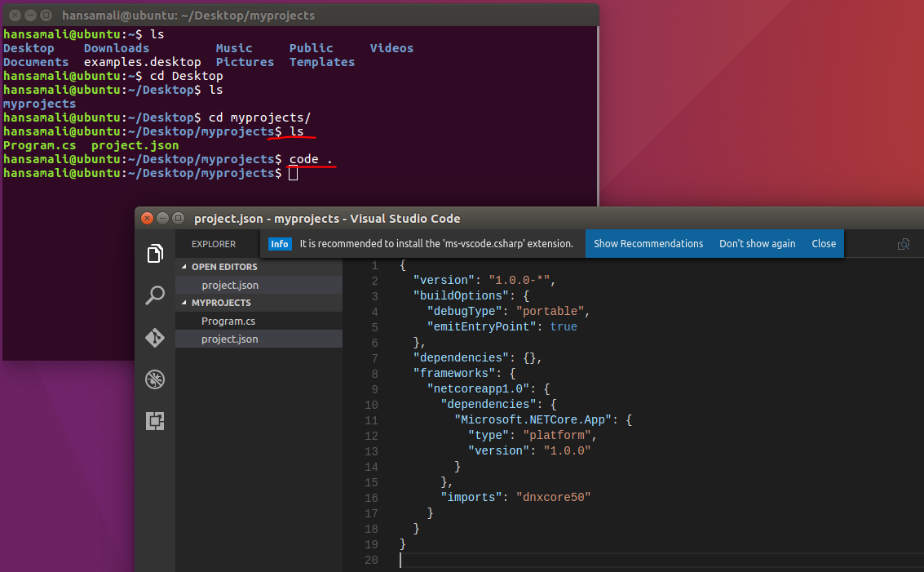Click "imports" key on line 16

click(x=471, y=497)
